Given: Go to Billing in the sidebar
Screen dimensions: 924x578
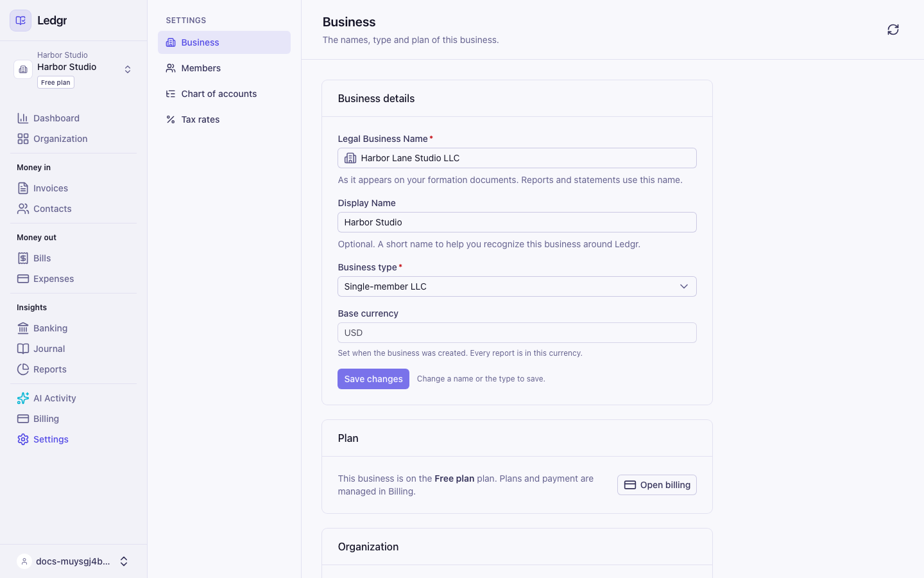Looking at the screenshot, I should click(73, 419).
